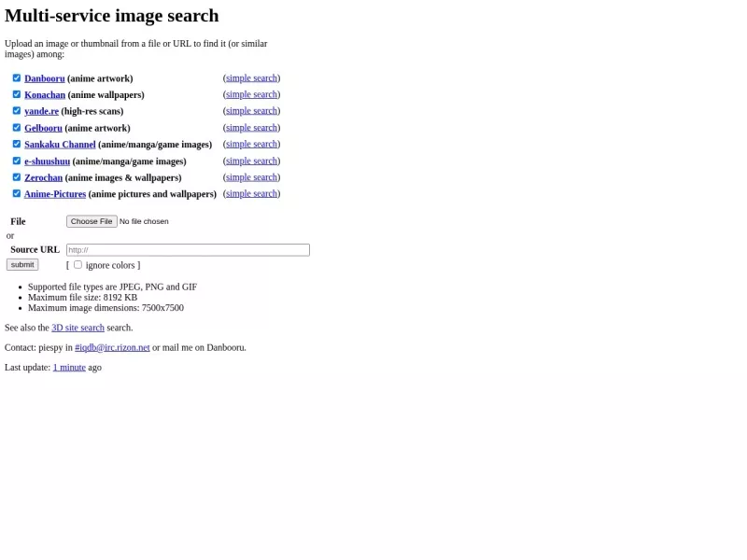Click the submit button
The height and width of the screenshot is (560, 747).
point(22,265)
